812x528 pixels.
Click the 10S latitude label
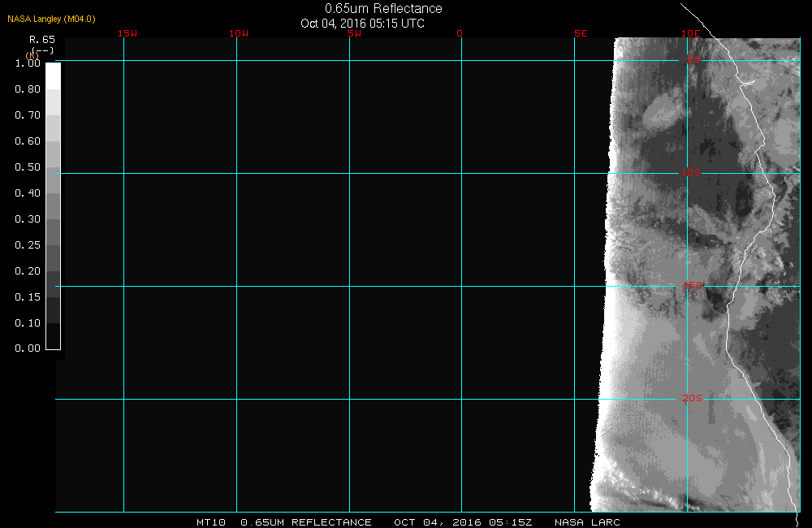[690, 173]
